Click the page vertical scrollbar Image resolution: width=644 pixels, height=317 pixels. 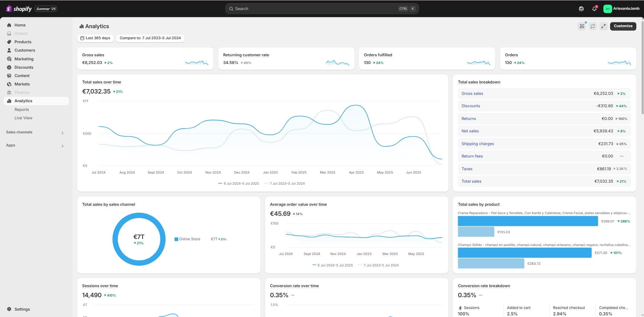tap(642, 67)
